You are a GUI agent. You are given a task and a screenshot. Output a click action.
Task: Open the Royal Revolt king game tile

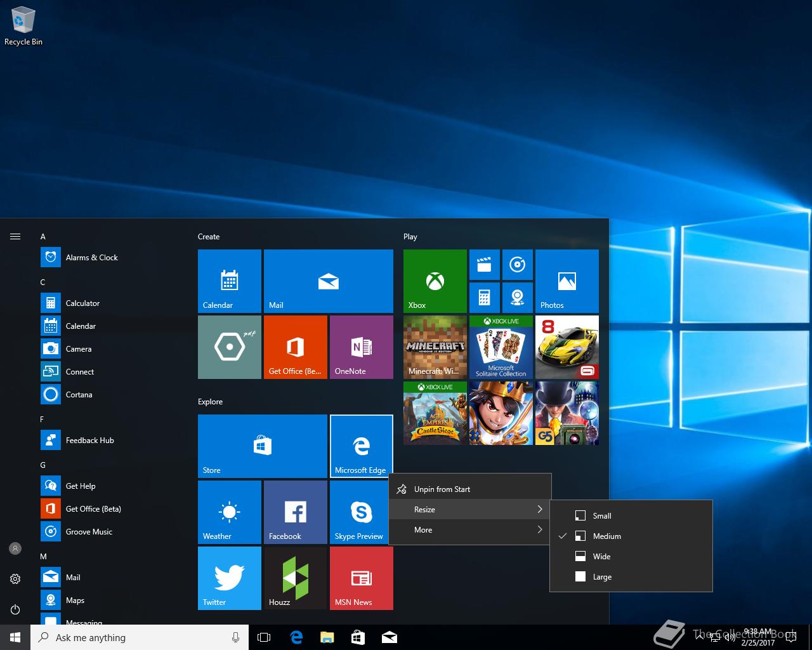click(501, 413)
